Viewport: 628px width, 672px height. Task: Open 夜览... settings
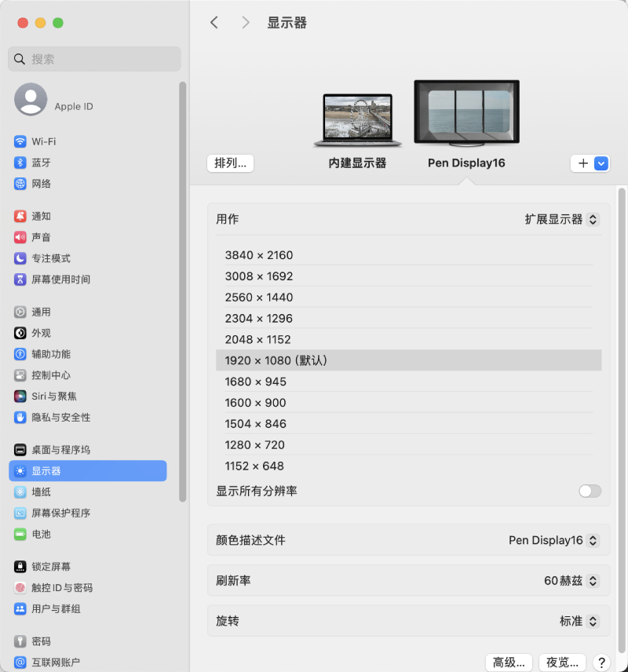[x=562, y=662]
